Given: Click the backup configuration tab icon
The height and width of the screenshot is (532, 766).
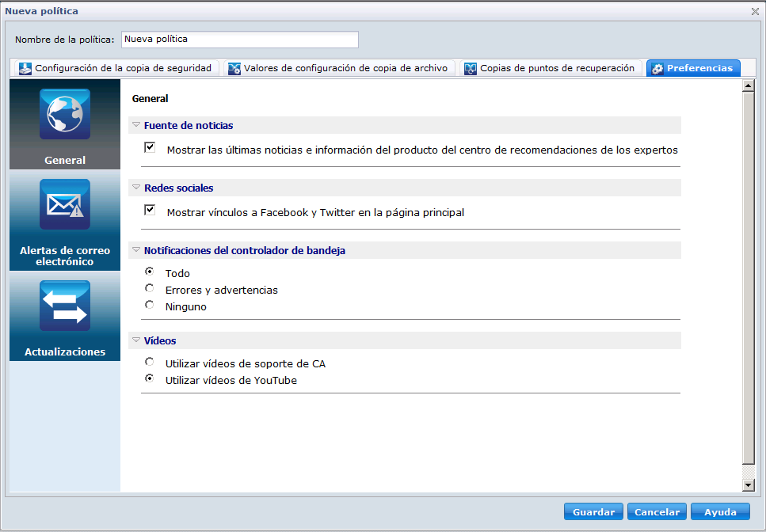Looking at the screenshot, I should [25, 69].
